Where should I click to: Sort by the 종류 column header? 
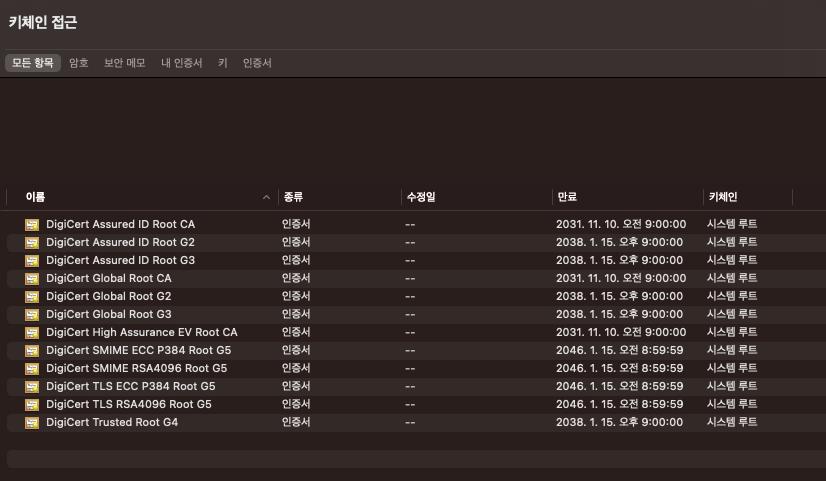[293, 197]
